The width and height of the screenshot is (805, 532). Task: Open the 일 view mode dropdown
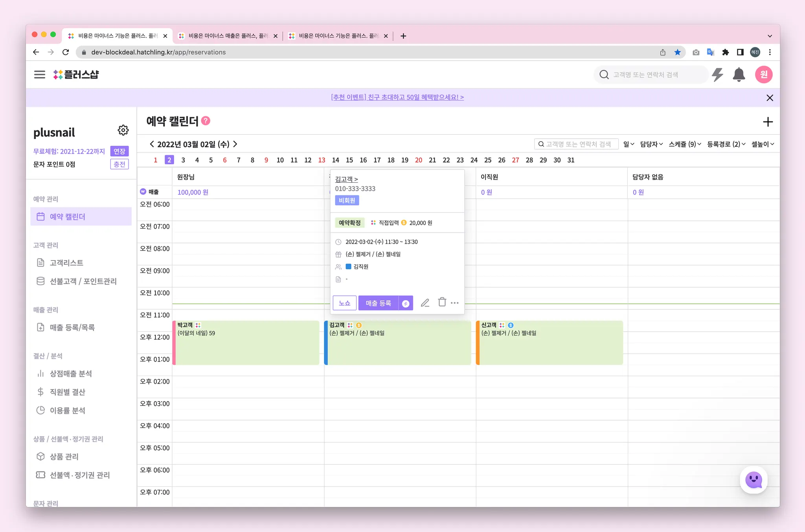629,144
